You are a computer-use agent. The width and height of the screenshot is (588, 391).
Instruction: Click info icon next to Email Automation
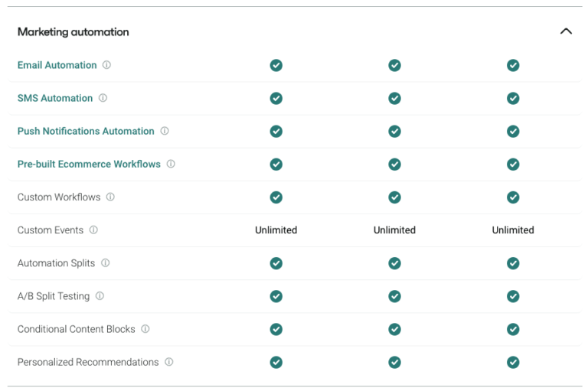point(106,65)
